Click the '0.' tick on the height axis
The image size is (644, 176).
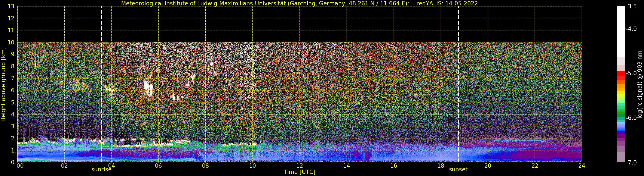click(x=13, y=162)
